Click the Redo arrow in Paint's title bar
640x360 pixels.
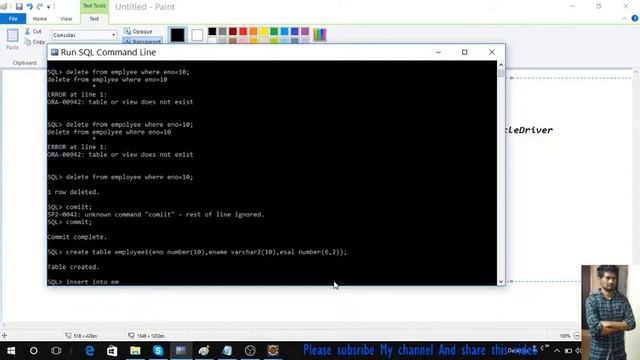click(x=40, y=7)
